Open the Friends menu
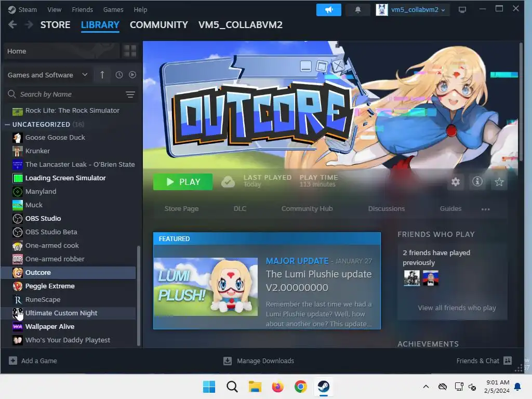 [82, 10]
